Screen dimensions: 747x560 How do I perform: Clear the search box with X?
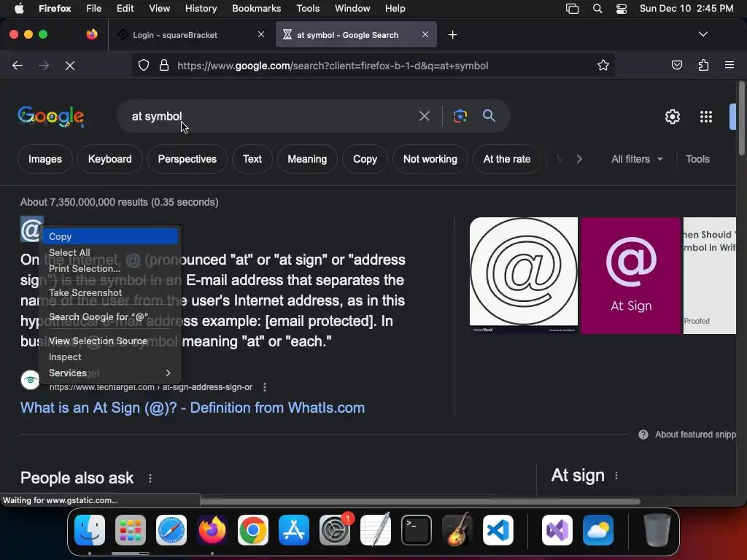[x=424, y=116]
